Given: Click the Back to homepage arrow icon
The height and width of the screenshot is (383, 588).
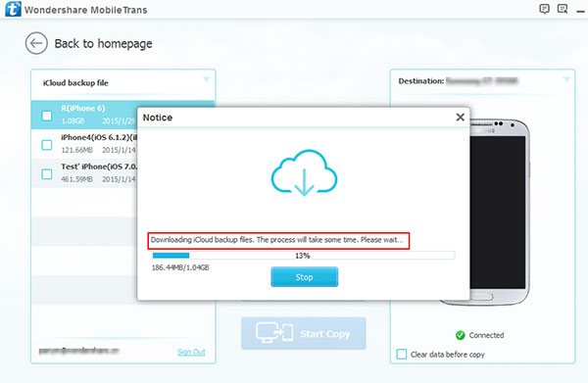Looking at the screenshot, I should click(36, 43).
